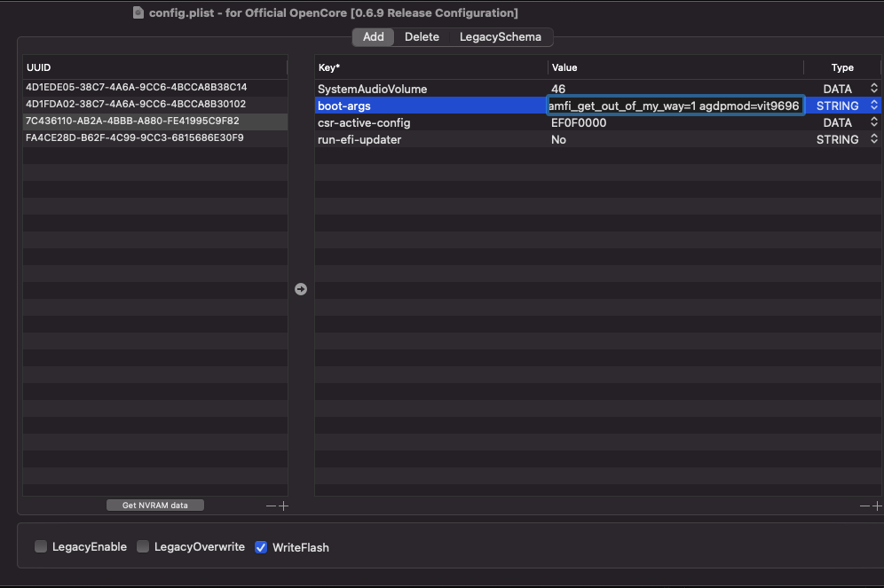
Task: Click the Get NVRAM data button
Action: [155, 506]
